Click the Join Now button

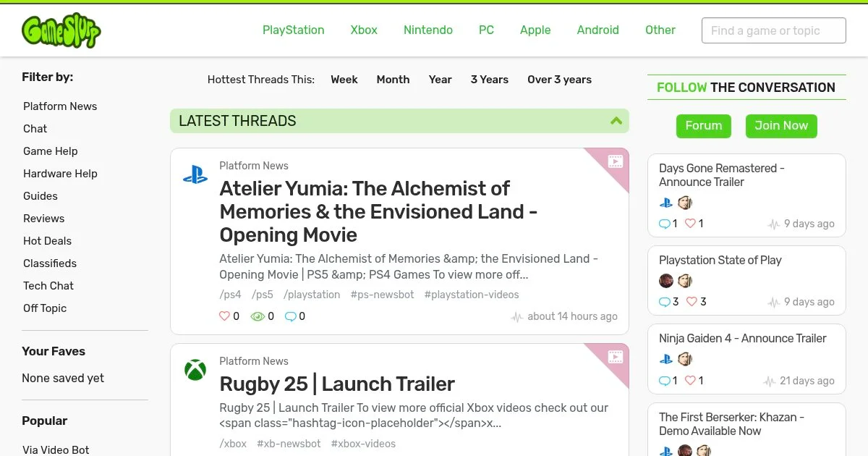pyautogui.click(x=781, y=126)
